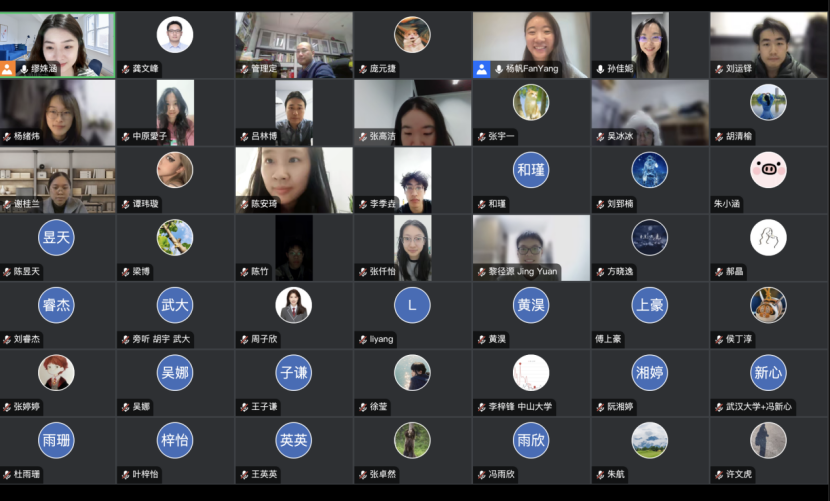
Task: Click the blue person icon beside 杨帆FanYang
Action: click(481, 69)
